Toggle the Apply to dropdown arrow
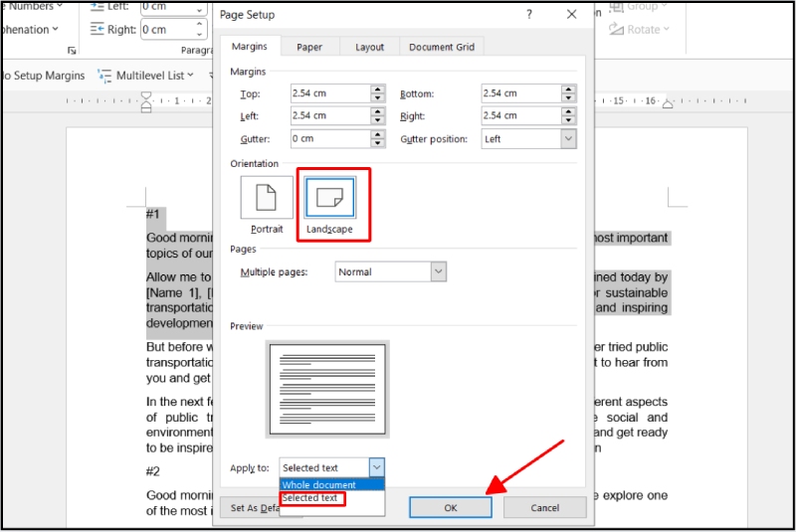 [x=377, y=467]
